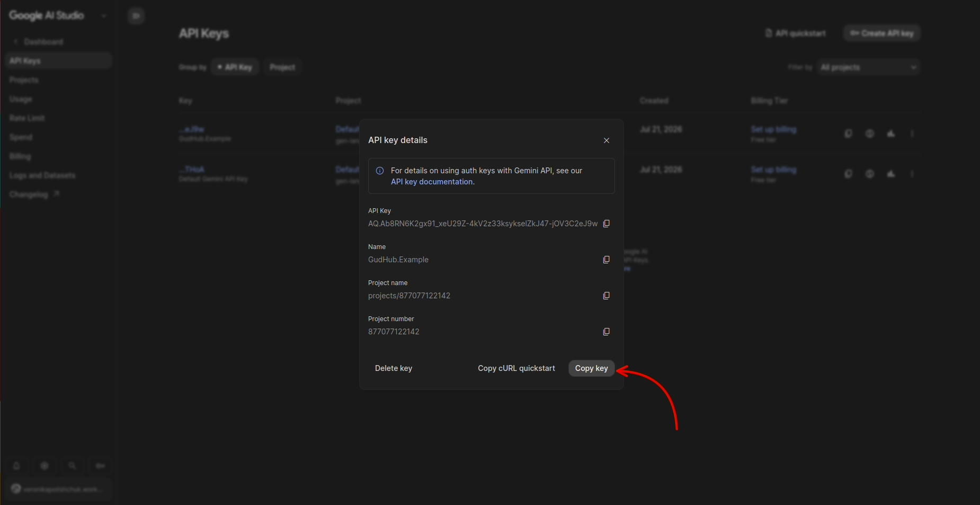Click Copy cURL quickstart button

[516, 368]
